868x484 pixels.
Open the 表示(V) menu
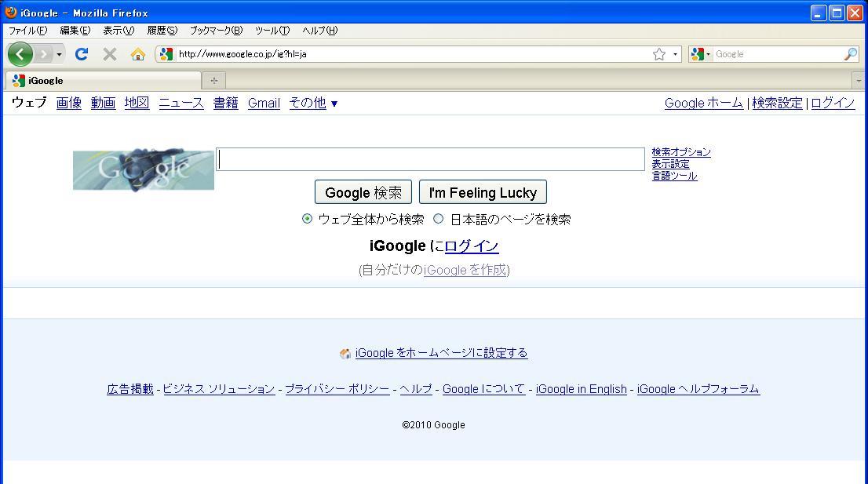pos(119,31)
